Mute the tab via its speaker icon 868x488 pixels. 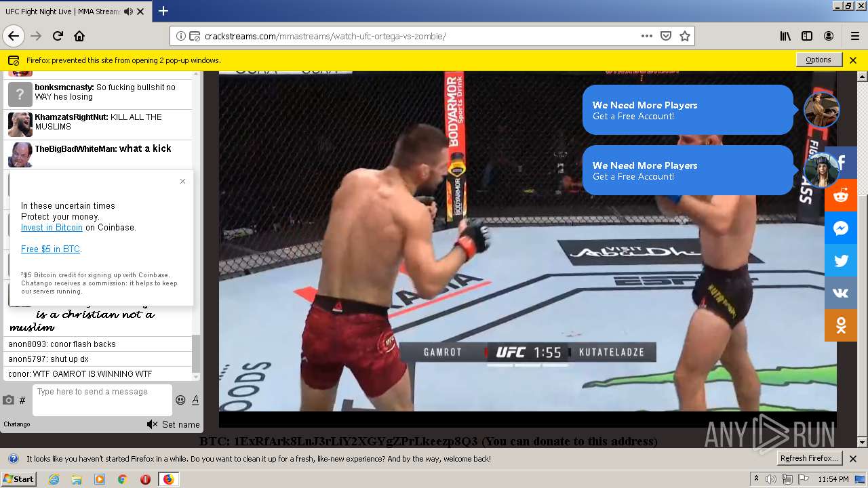coord(129,12)
